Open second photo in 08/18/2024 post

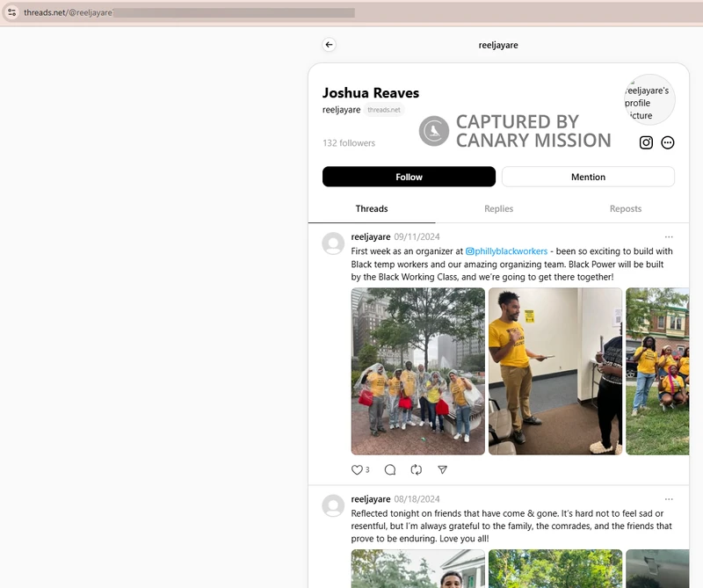[555, 569]
